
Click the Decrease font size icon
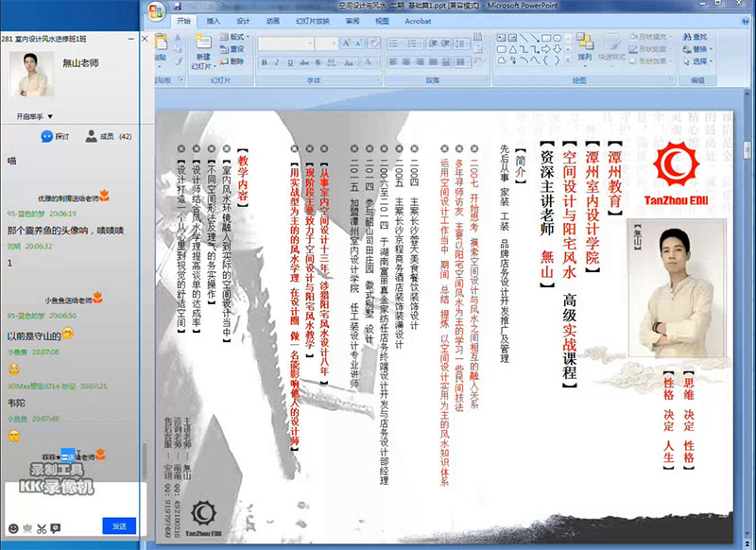tap(358, 43)
